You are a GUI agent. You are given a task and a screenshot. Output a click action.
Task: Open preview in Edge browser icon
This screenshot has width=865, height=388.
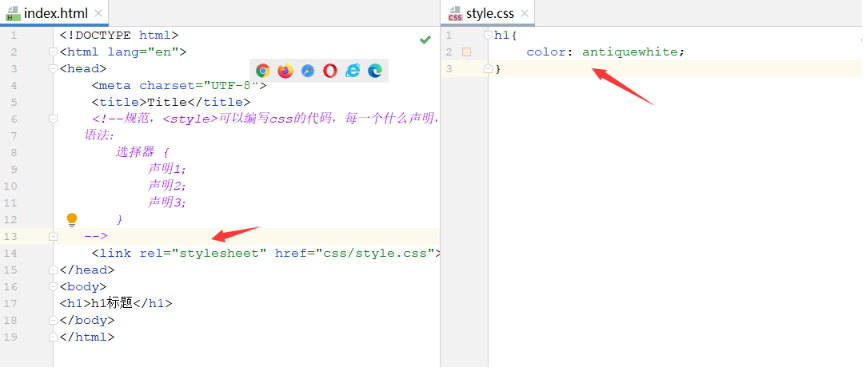coord(375,71)
